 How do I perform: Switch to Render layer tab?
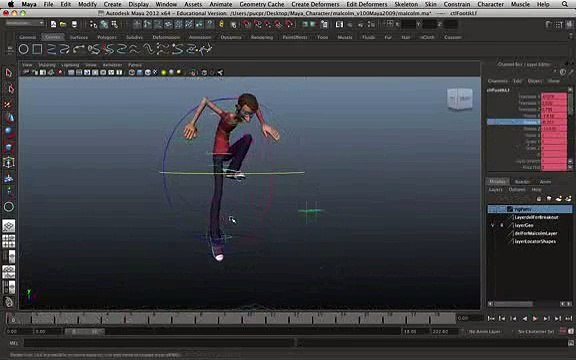tap(522, 181)
